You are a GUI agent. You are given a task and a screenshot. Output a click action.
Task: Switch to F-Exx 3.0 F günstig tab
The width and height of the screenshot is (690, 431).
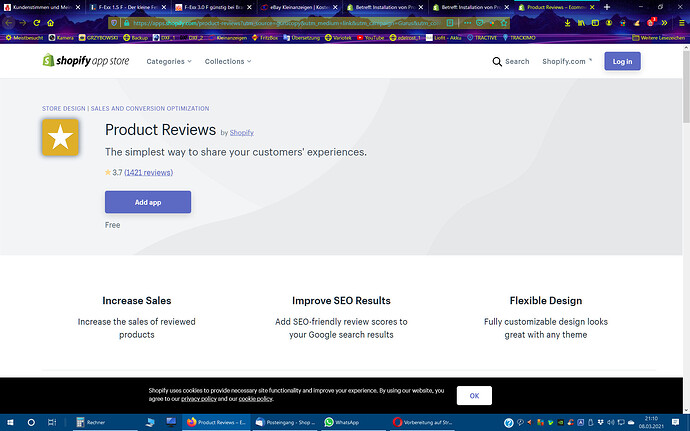click(x=214, y=7)
